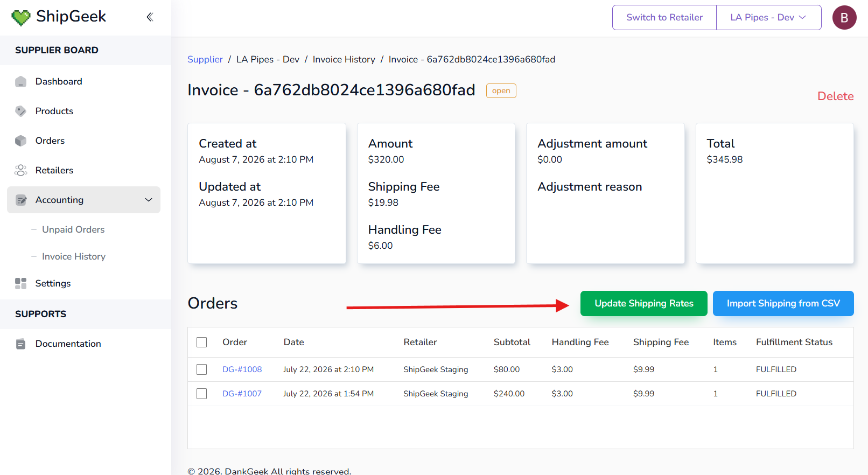Click the Total $345.98 value
The height and width of the screenshot is (475, 868).
point(725,159)
